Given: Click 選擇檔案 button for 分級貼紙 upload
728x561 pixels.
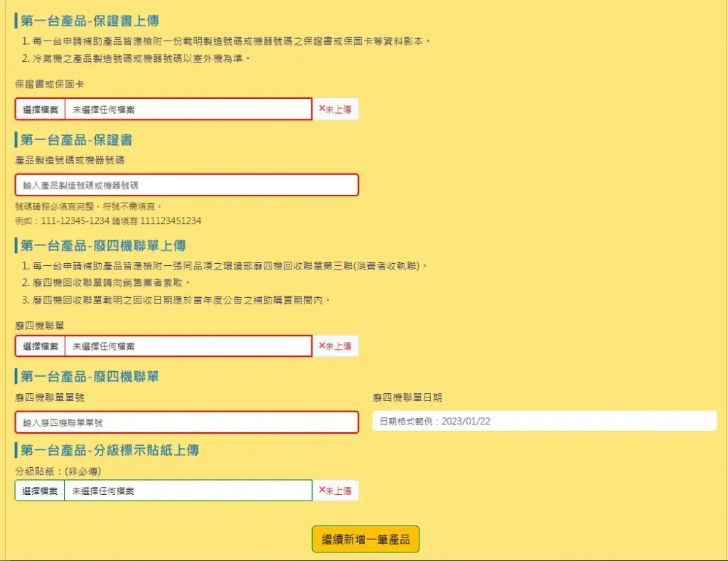Looking at the screenshot, I should [38, 490].
